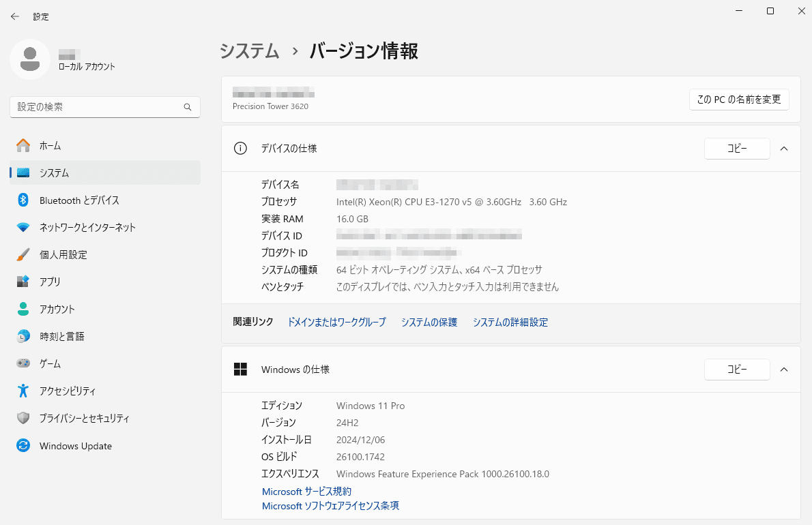The image size is (812, 525).
Task: Click the user account avatar
Action: click(30, 59)
